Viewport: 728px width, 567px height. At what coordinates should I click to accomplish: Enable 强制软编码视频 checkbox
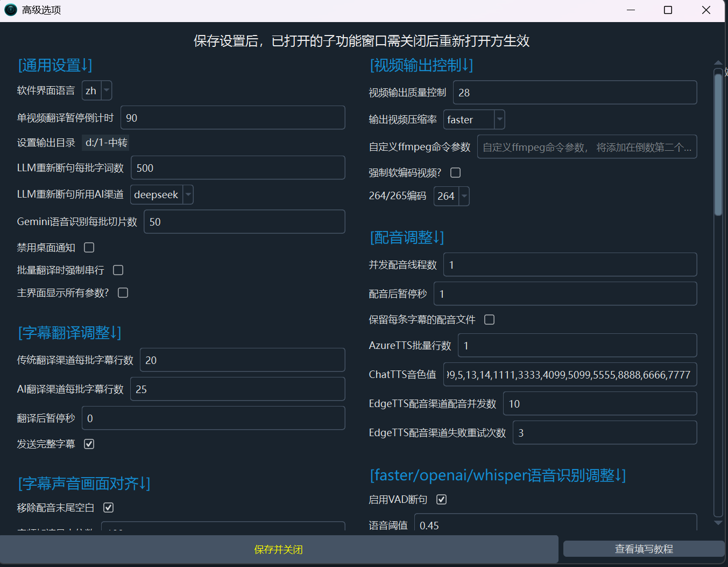click(x=455, y=172)
